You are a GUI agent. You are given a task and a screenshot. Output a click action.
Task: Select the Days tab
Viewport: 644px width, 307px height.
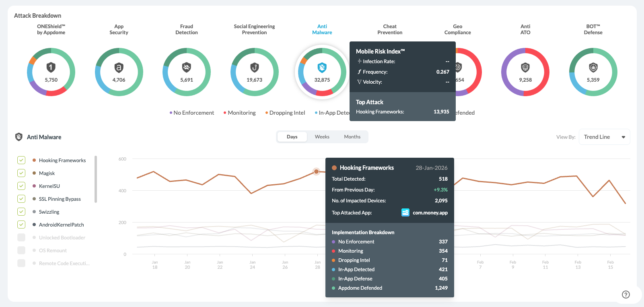click(x=292, y=137)
